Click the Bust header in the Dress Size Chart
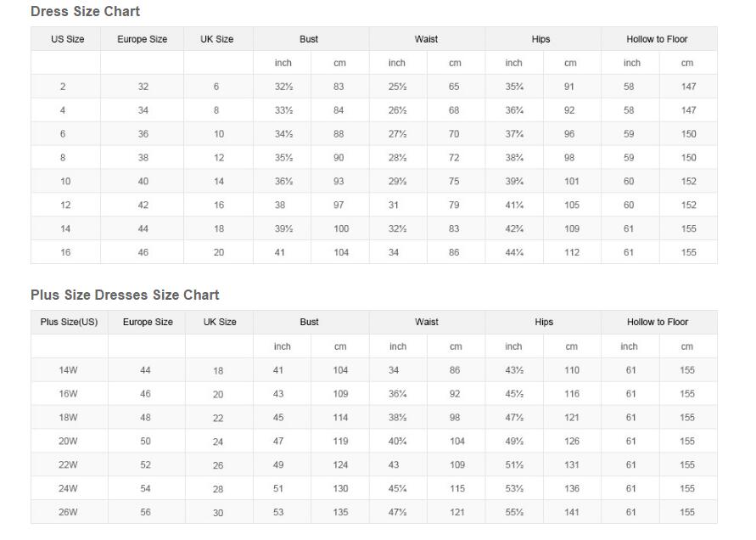 pos(309,39)
